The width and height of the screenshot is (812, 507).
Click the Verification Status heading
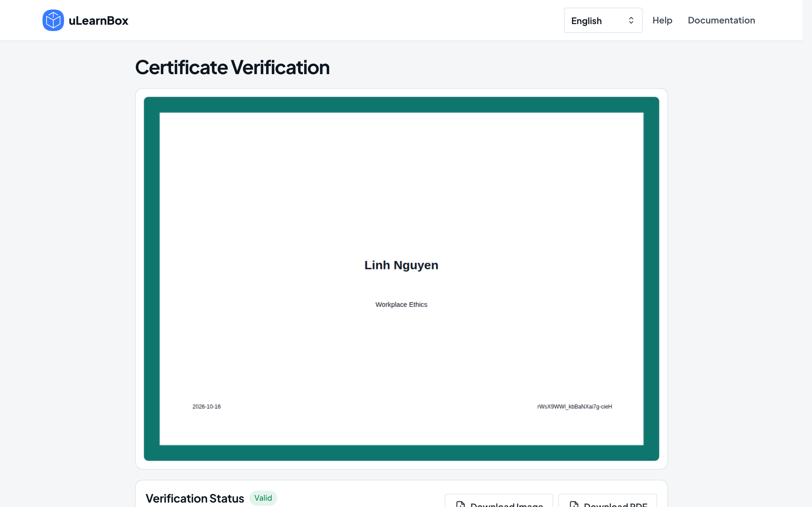tap(195, 498)
